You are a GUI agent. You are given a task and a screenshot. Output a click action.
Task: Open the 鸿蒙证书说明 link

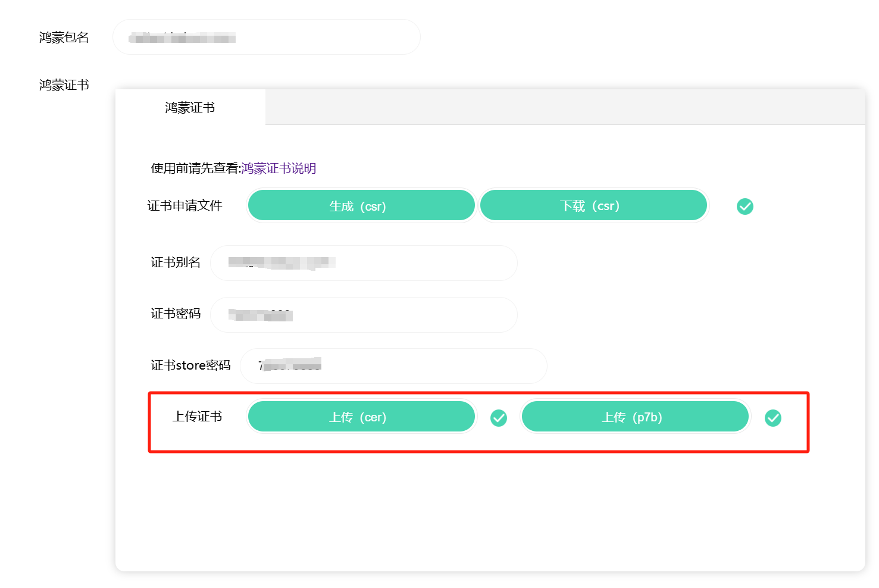[x=279, y=168]
